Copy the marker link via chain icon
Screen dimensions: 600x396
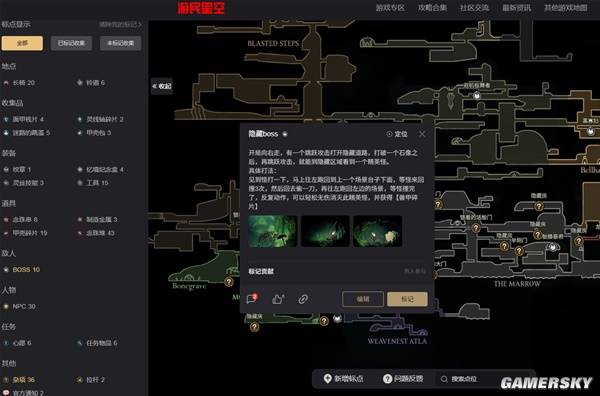[303, 299]
